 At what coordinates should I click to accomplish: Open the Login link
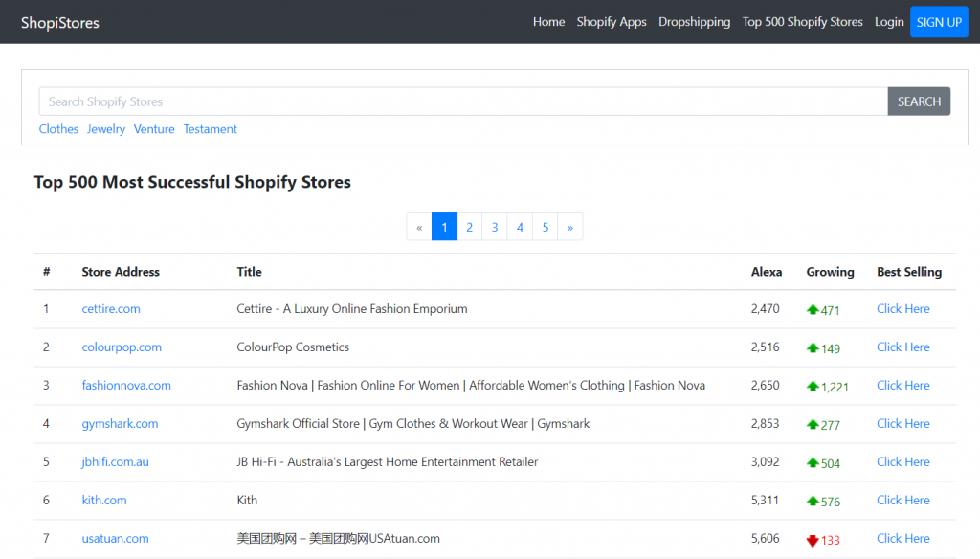(888, 21)
